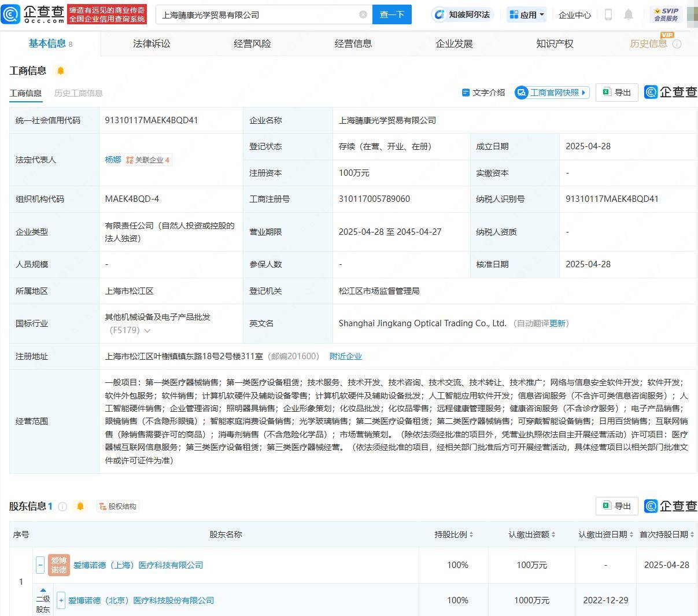This screenshot has height=616, width=698.
Task: Switch to 企业发展 tab
Action: [454, 44]
